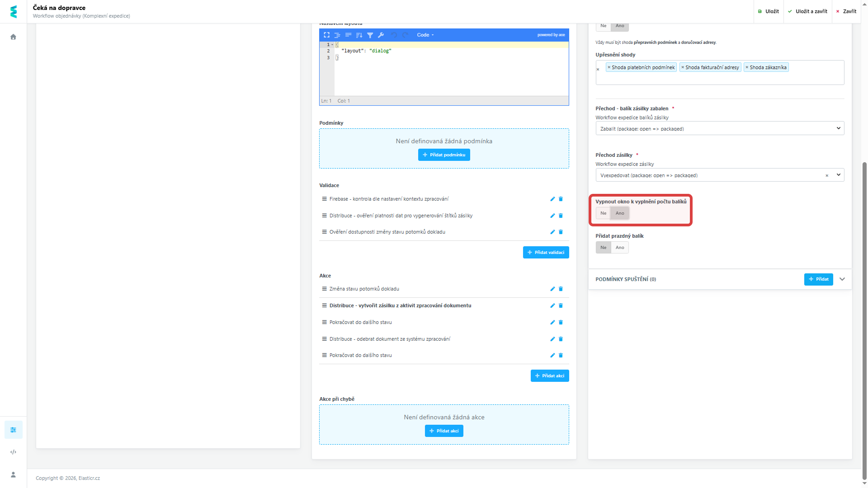Open code view from left sidebar

click(13, 452)
